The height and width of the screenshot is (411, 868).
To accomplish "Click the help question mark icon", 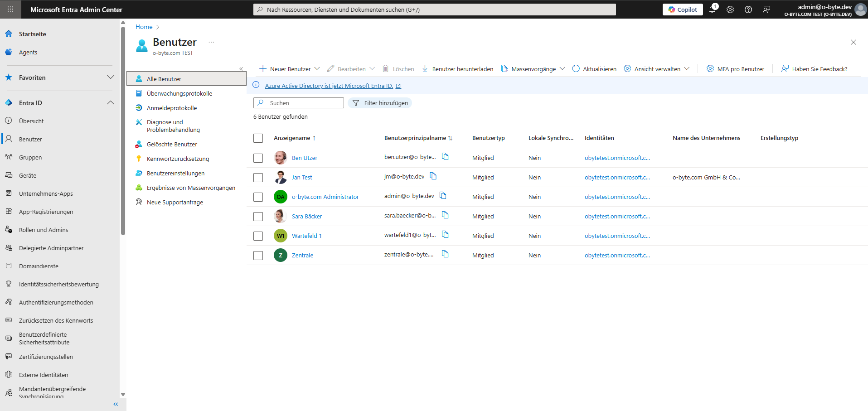I will pyautogui.click(x=748, y=10).
